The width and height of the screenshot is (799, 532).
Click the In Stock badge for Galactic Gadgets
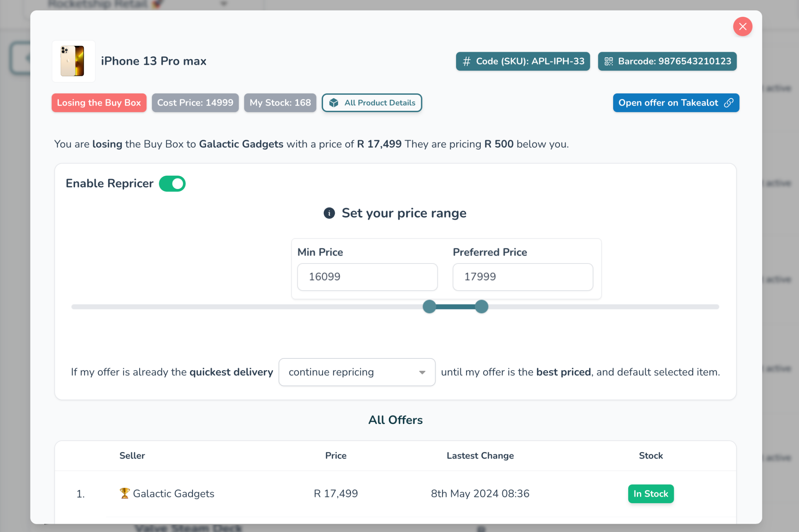tap(651, 494)
